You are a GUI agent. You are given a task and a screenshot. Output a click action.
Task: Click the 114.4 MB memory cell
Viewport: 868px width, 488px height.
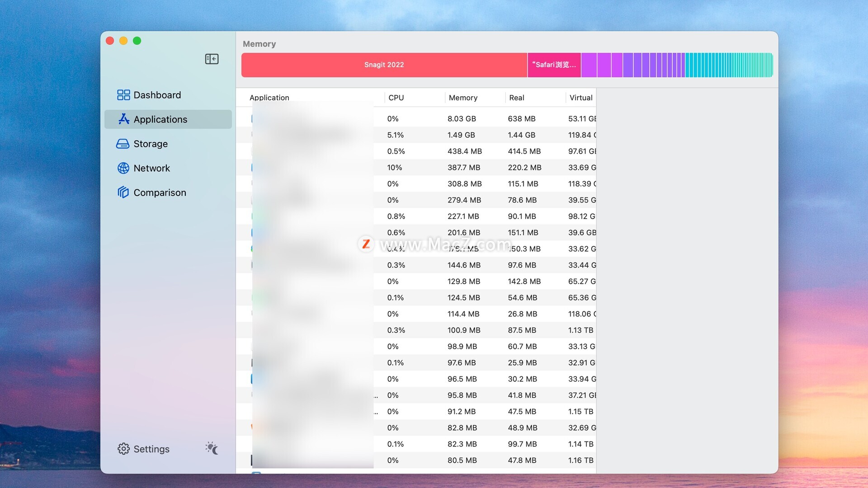point(463,314)
